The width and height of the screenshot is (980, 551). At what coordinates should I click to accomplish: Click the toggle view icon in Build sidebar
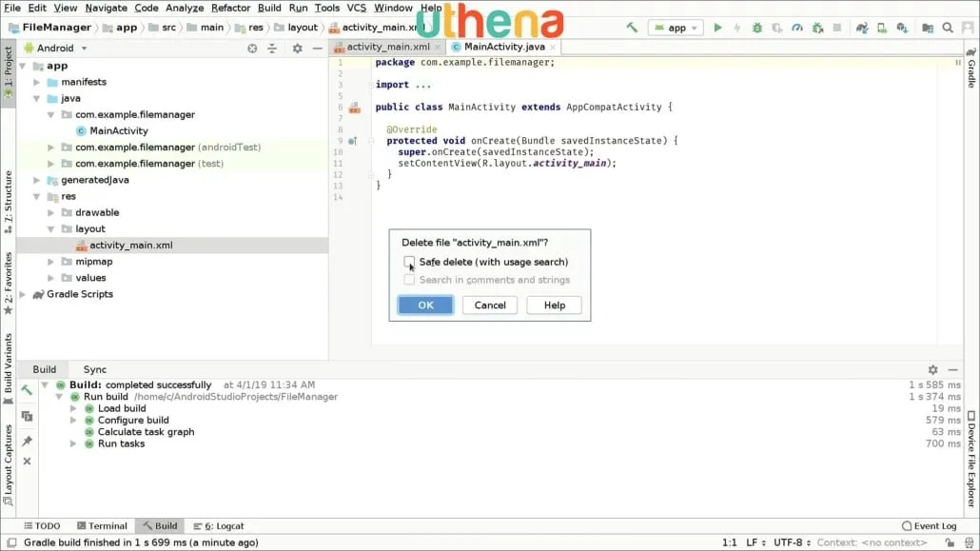(x=27, y=416)
